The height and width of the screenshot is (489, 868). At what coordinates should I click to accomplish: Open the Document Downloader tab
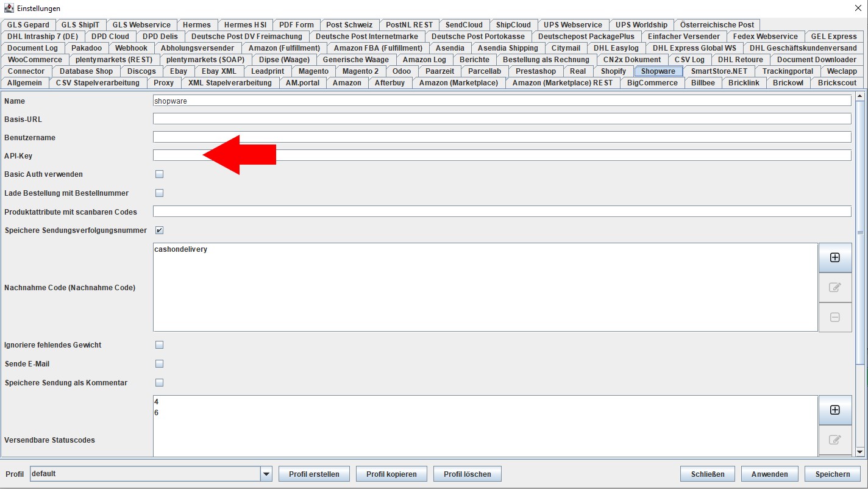(x=816, y=60)
